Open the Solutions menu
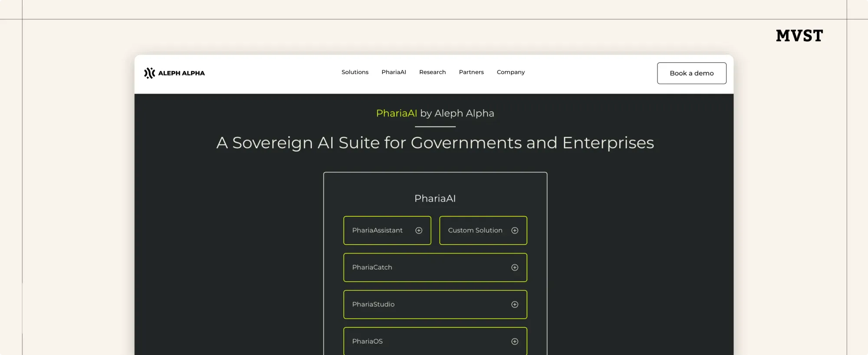The height and width of the screenshot is (355, 868). [x=355, y=72]
